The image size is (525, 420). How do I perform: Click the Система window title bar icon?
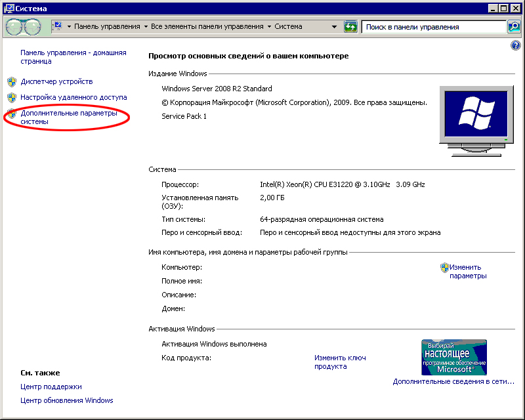click(x=9, y=9)
